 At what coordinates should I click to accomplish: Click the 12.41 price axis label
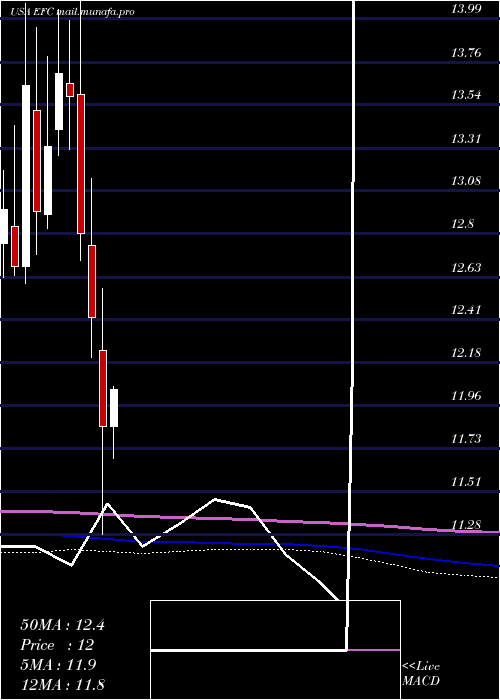point(466,309)
